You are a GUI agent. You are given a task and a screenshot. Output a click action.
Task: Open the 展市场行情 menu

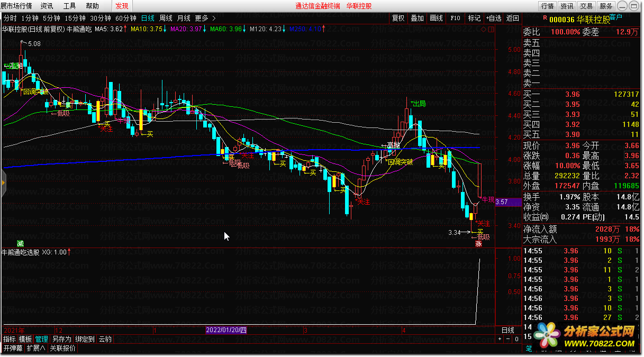click(x=16, y=6)
